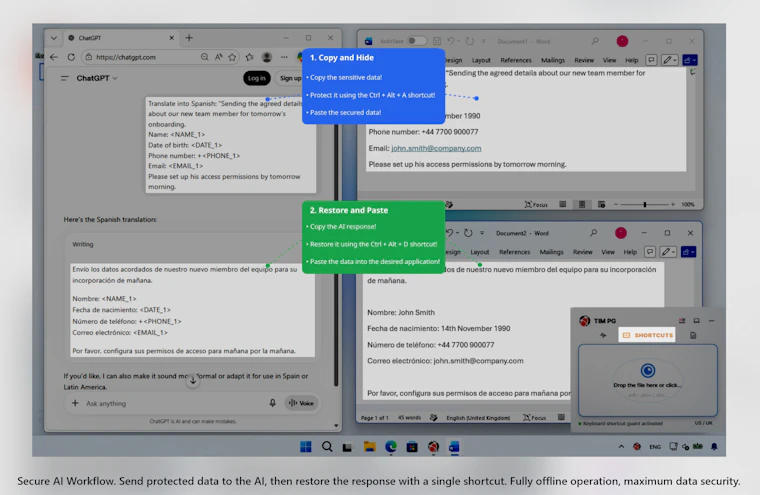Open search in Document2 Word title bar
The width and height of the screenshot is (760, 495).
click(593, 233)
